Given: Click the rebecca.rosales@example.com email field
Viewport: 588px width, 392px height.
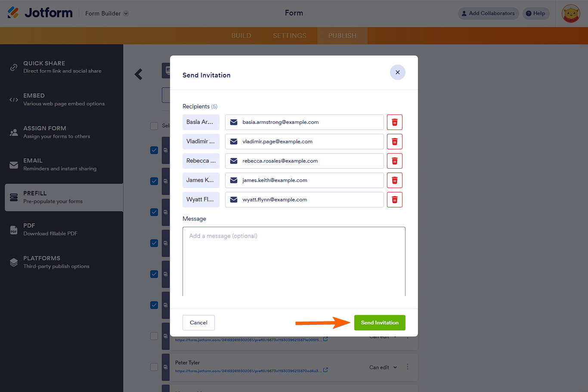Looking at the screenshot, I should (x=304, y=161).
